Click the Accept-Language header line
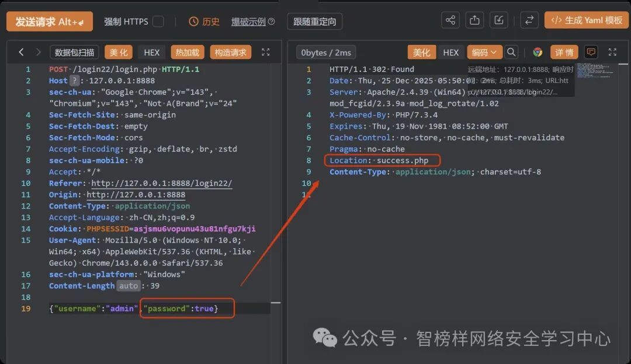 122,217
